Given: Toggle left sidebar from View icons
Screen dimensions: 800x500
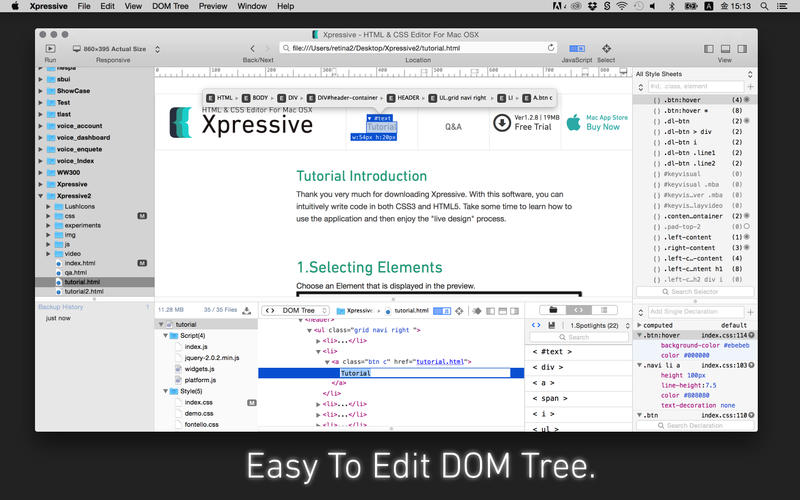Looking at the screenshot, I should pyautogui.click(x=709, y=48).
